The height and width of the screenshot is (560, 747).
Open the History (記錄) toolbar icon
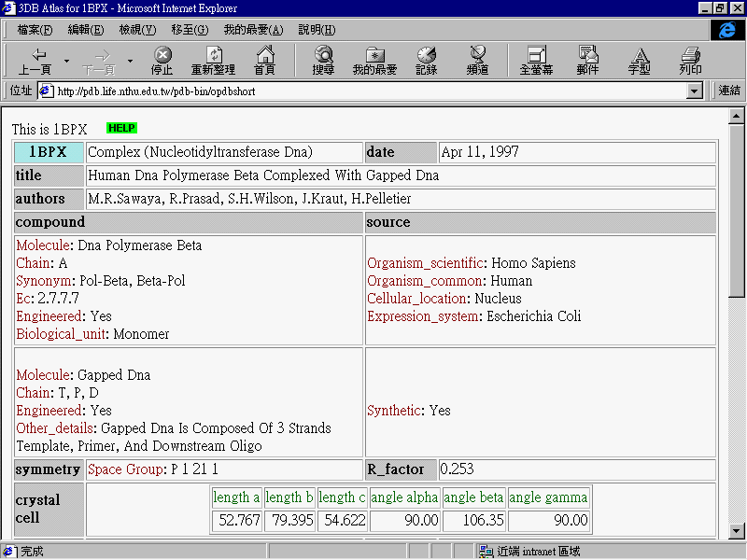[x=426, y=61]
